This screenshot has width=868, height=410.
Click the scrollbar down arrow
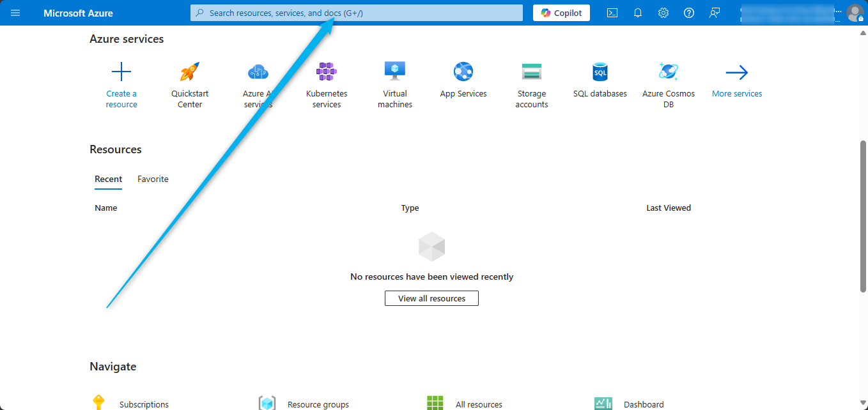[x=864, y=403]
